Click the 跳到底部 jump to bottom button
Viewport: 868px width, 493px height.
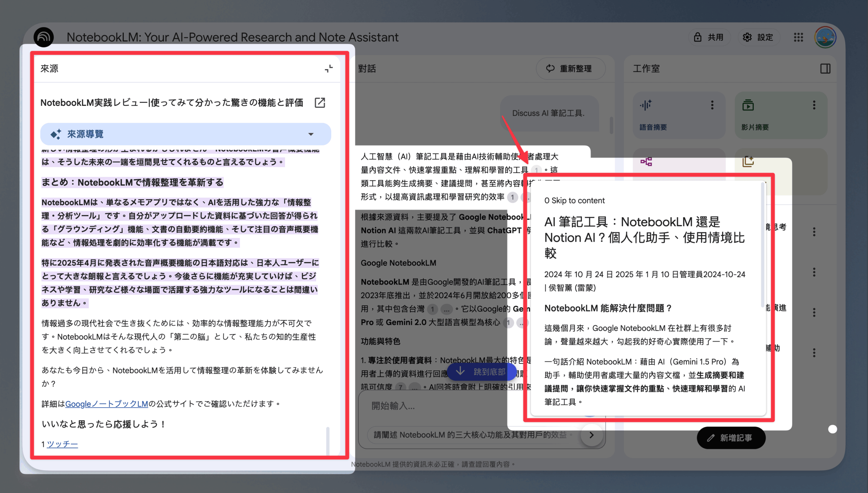pos(482,372)
